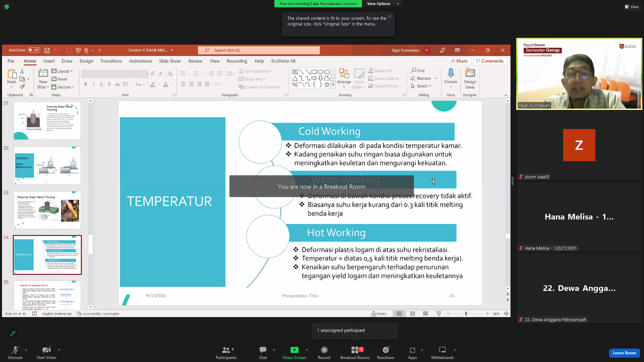Expand video options arrow beside Start Video
The image size is (644, 362).
pos(59,350)
